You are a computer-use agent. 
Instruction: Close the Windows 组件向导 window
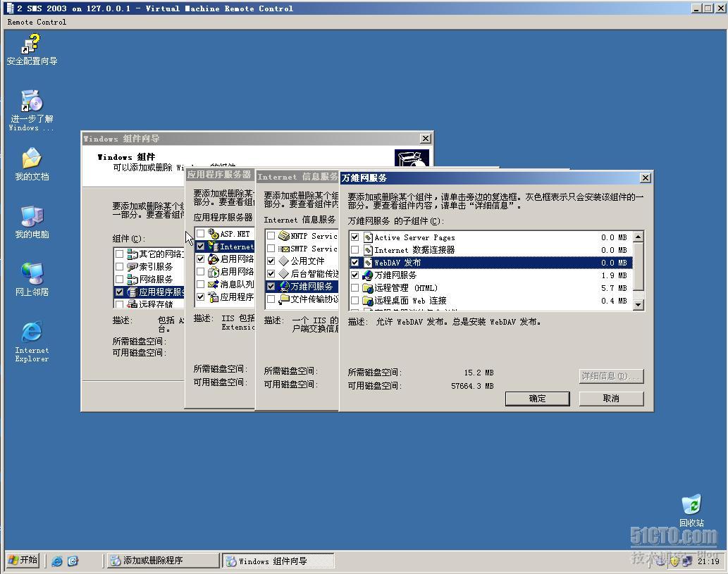coord(425,138)
